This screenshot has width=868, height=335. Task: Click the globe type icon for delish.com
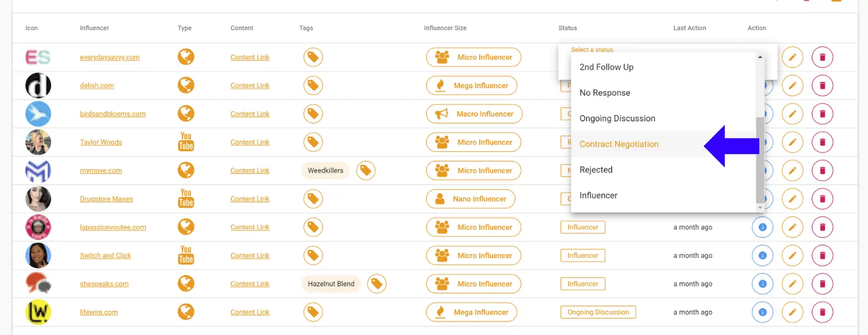click(x=186, y=85)
